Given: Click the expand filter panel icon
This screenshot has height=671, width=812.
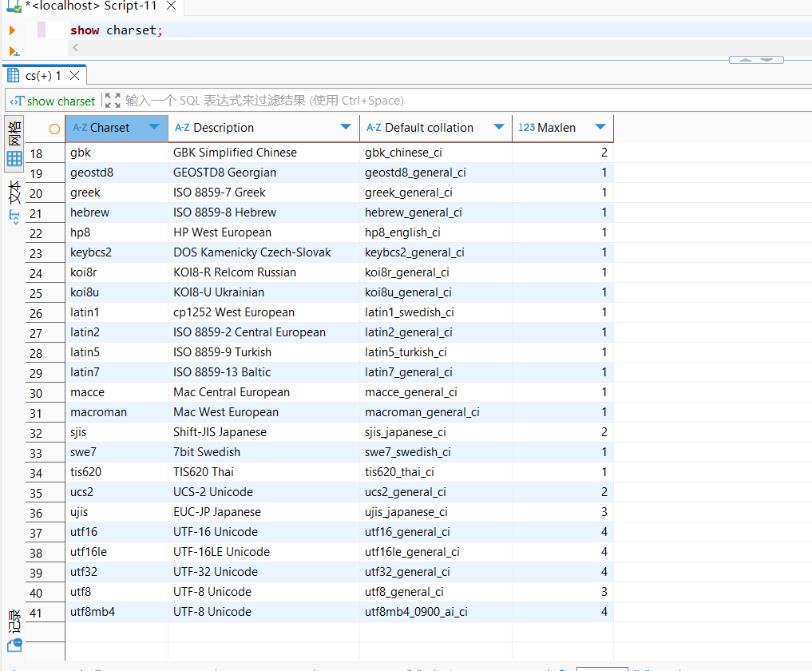Looking at the screenshot, I should pyautogui.click(x=113, y=101).
